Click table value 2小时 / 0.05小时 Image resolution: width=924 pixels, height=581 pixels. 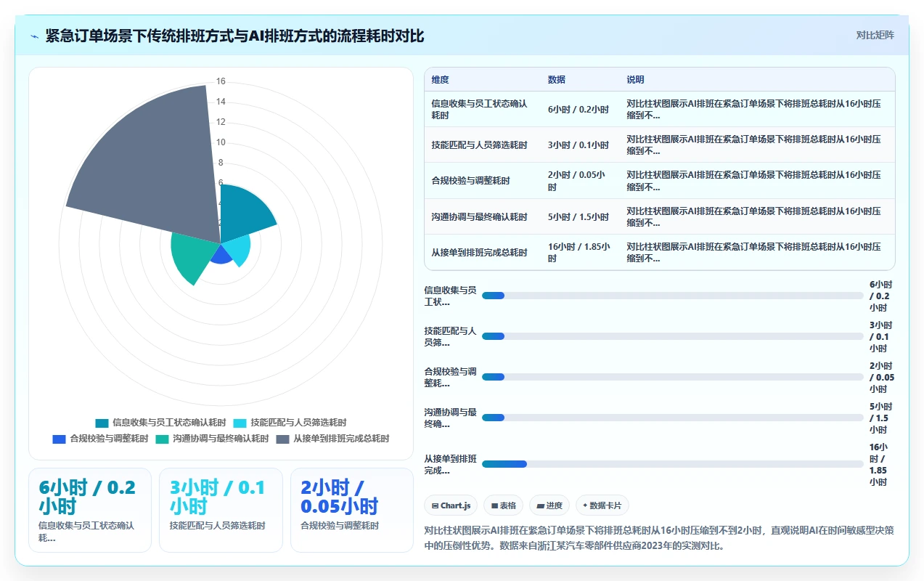(577, 181)
